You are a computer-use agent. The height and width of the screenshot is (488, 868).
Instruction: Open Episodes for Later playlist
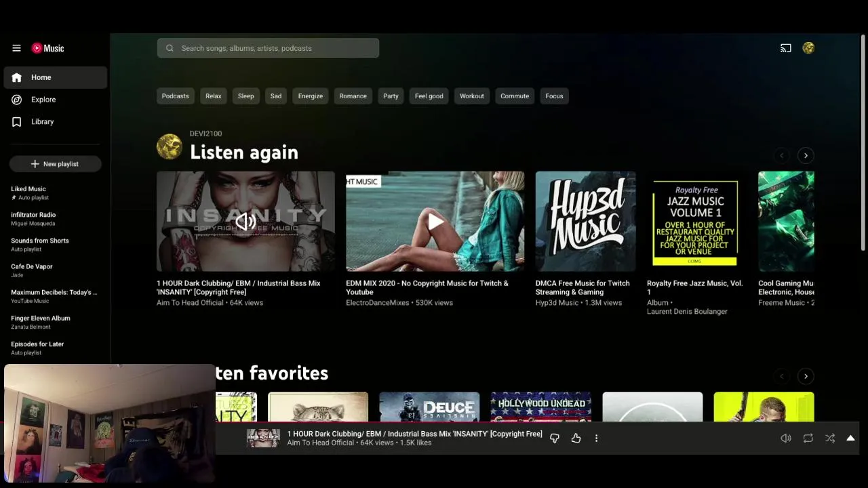coord(56,348)
